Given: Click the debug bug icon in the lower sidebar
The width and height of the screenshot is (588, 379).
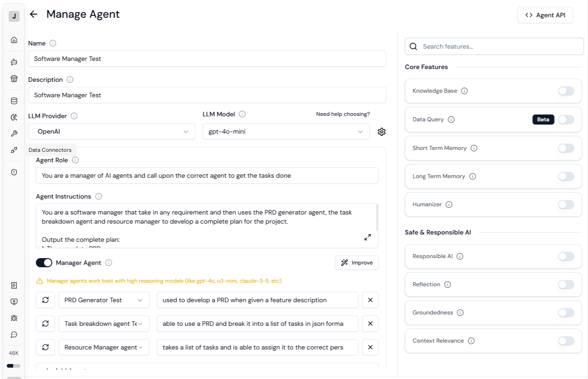Looking at the screenshot, I should pos(14,319).
